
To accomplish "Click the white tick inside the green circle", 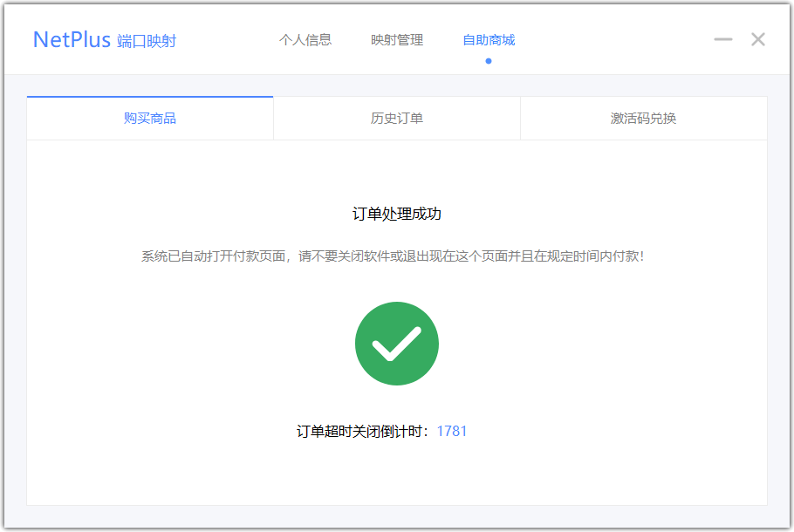I will tap(396, 345).
